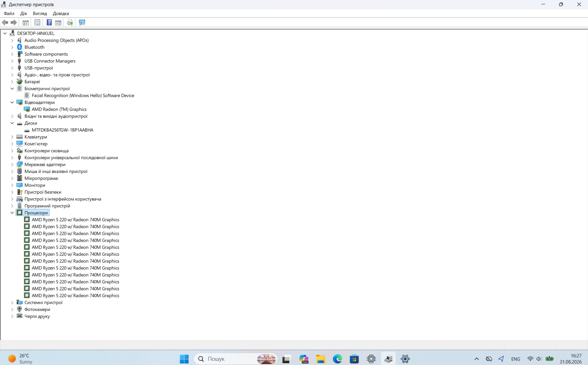588x365 pixels.
Task: Click the Пристрої безпеки security icon
Action: pyautogui.click(x=20, y=192)
